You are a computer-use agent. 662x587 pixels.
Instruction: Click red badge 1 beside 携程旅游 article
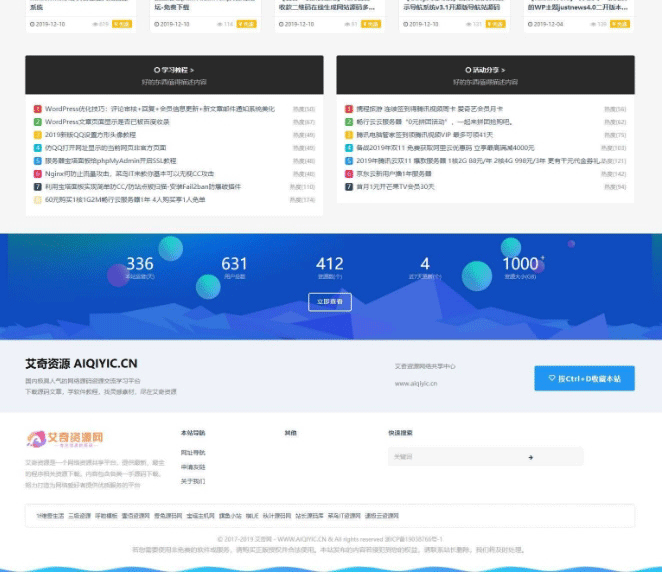(349, 109)
